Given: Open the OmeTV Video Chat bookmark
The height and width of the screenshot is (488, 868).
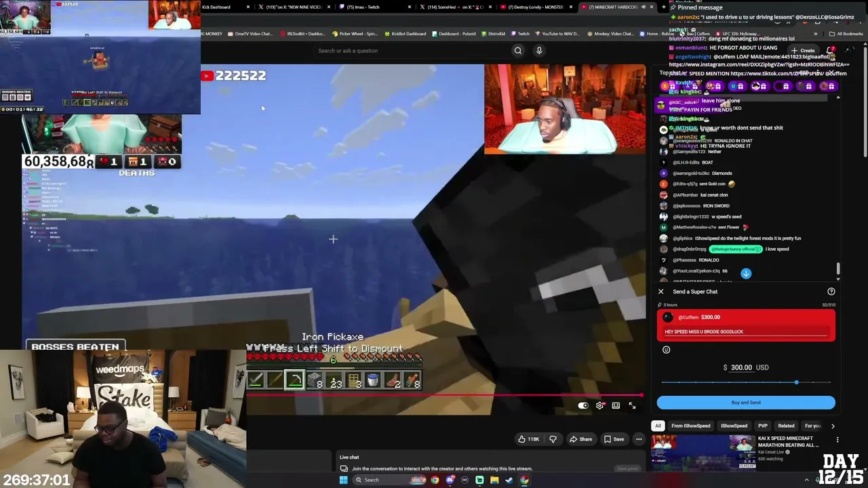Looking at the screenshot, I should (x=250, y=33).
